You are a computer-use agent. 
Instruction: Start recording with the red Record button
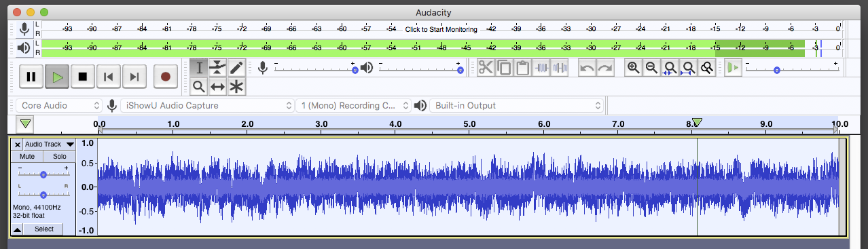(165, 77)
